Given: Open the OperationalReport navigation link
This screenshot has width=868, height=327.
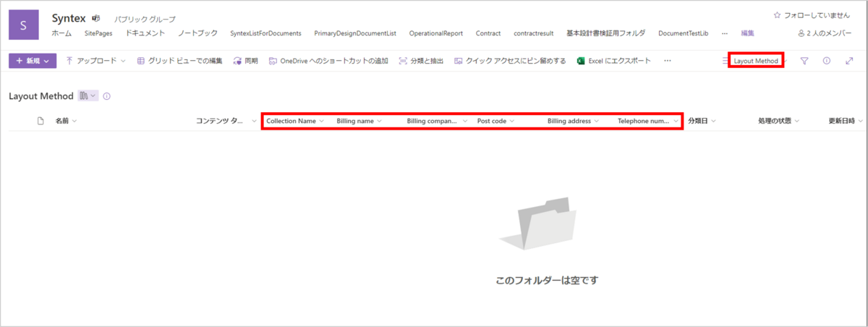Looking at the screenshot, I should click(435, 33).
